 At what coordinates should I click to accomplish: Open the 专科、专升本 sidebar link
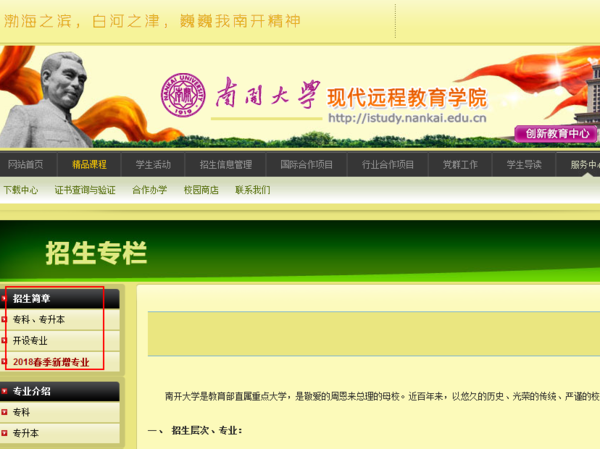click(x=60, y=320)
